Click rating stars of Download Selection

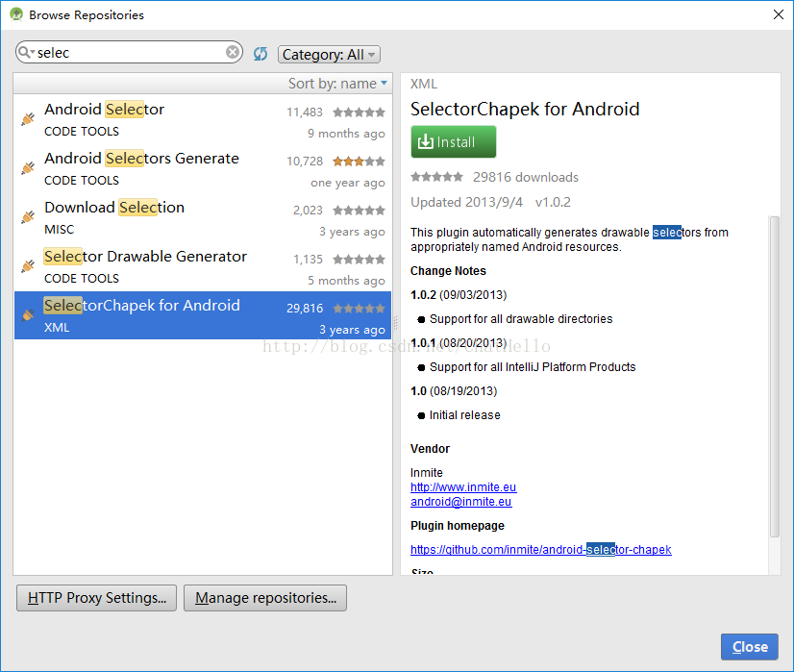[359, 211]
